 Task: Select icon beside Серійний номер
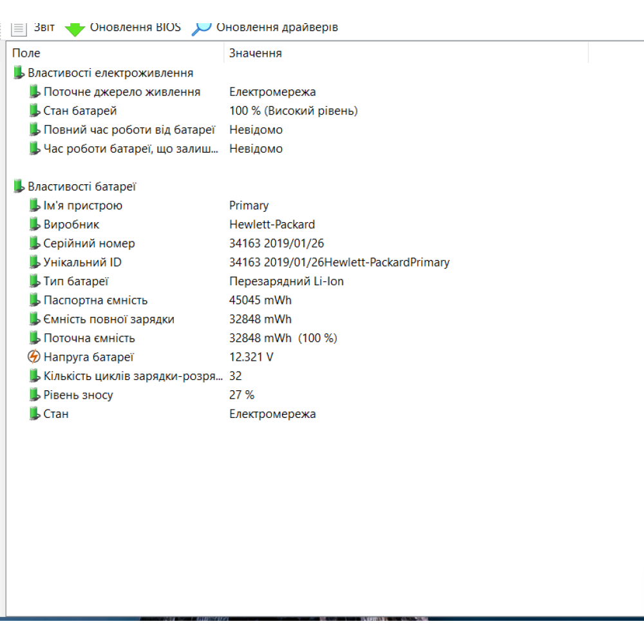[x=35, y=243]
